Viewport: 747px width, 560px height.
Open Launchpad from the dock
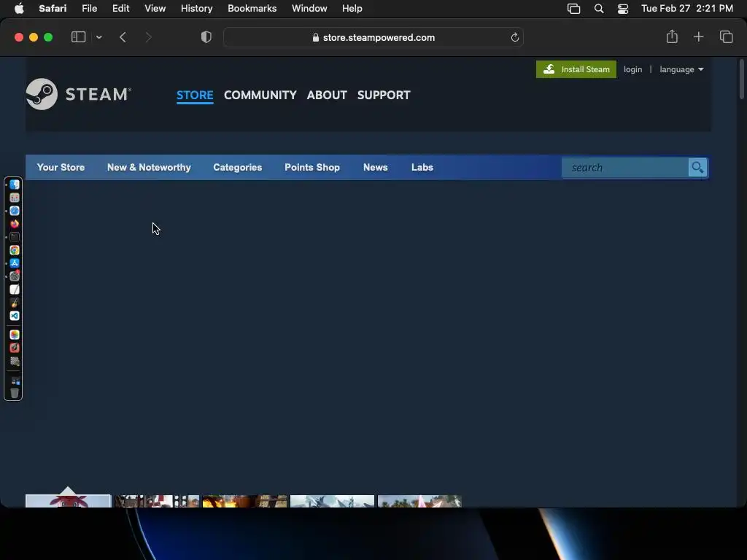(15, 198)
